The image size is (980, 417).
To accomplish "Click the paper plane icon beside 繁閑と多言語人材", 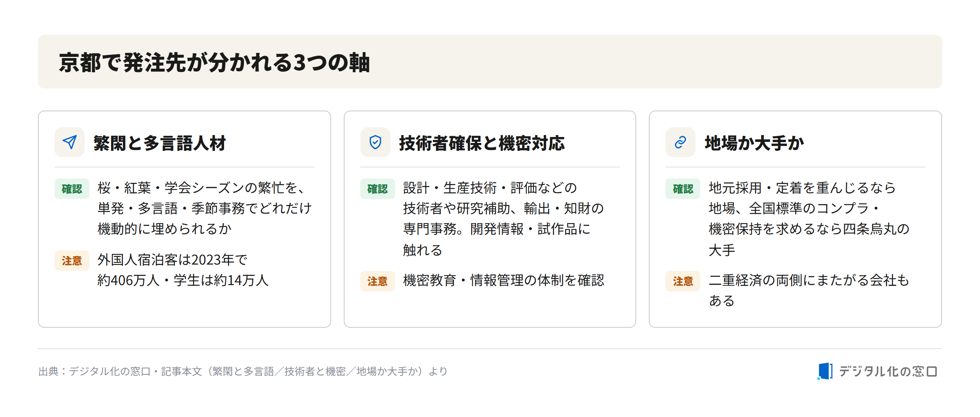I will coord(70,142).
